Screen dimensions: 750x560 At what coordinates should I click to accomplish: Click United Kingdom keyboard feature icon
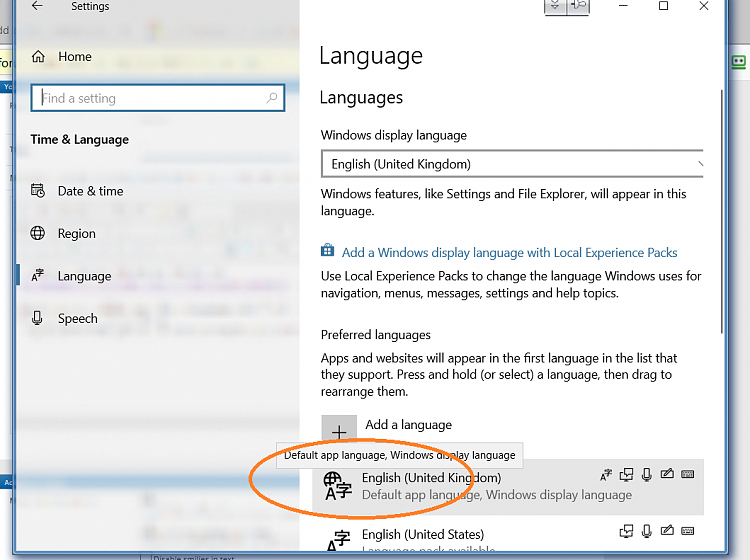pyautogui.click(x=687, y=474)
